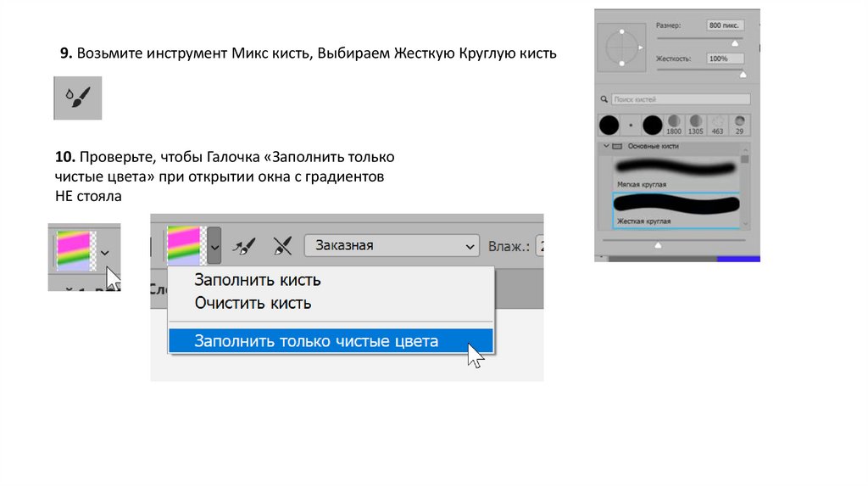Viewport: 868px width, 487px height.
Task: Click the Влаж. wetness label
Action: point(509,246)
